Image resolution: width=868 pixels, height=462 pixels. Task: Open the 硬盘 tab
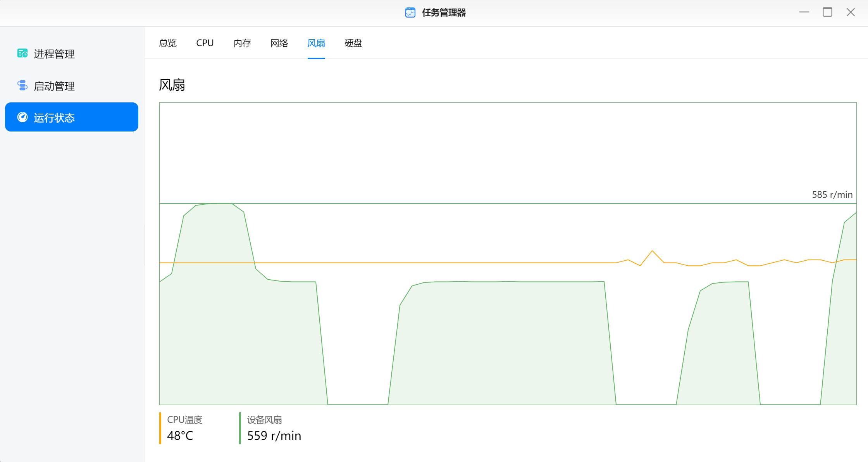coord(353,43)
